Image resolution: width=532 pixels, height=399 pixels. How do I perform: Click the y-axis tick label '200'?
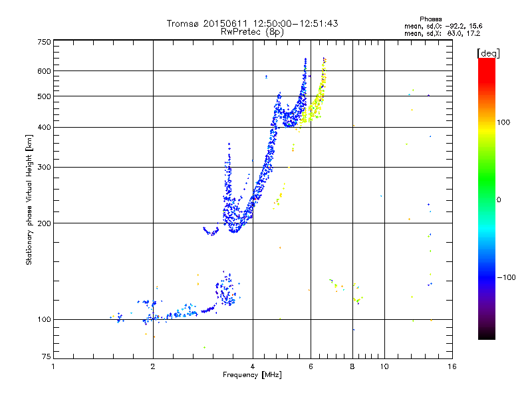(45, 223)
